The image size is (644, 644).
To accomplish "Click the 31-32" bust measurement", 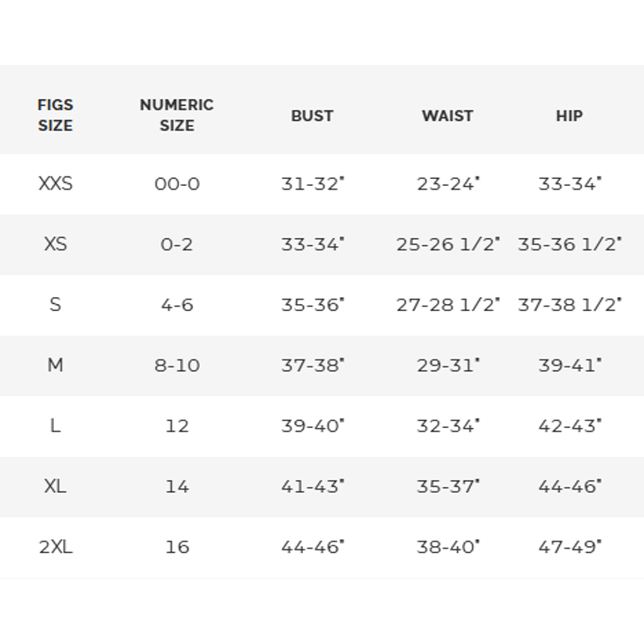I will coord(313,184).
